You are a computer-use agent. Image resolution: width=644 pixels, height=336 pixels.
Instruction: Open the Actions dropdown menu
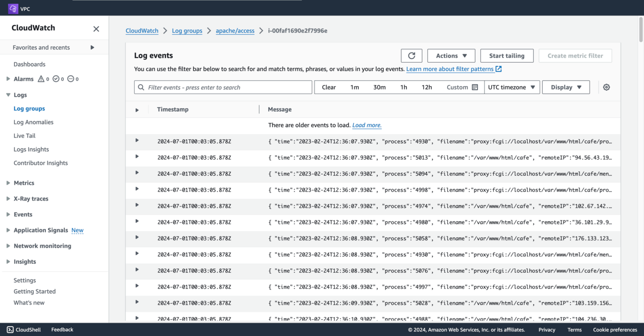click(x=451, y=56)
